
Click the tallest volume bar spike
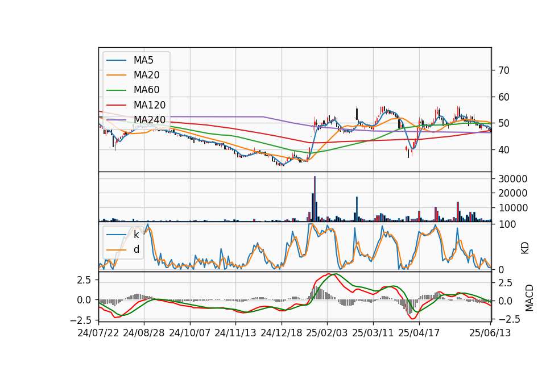pos(315,199)
